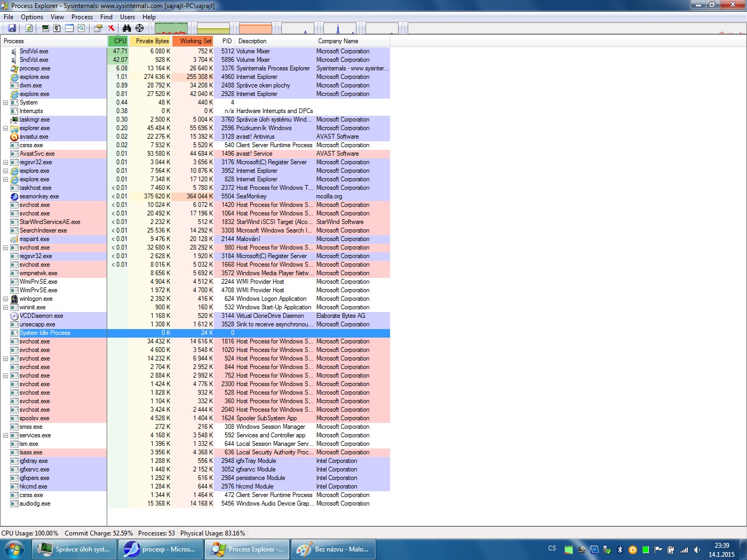Select the StarWindServiceAE.exe row
This screenshot has width=747, height=560.
point(195,222)
